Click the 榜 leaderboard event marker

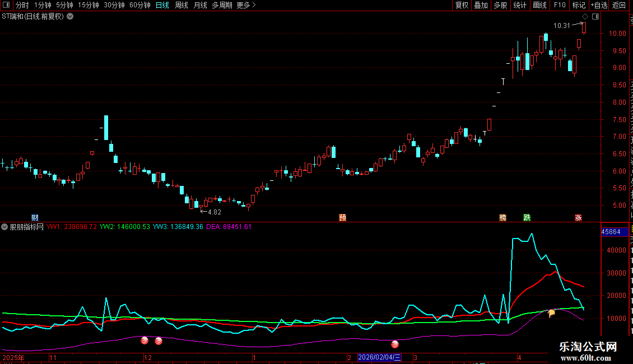(503, 218)
